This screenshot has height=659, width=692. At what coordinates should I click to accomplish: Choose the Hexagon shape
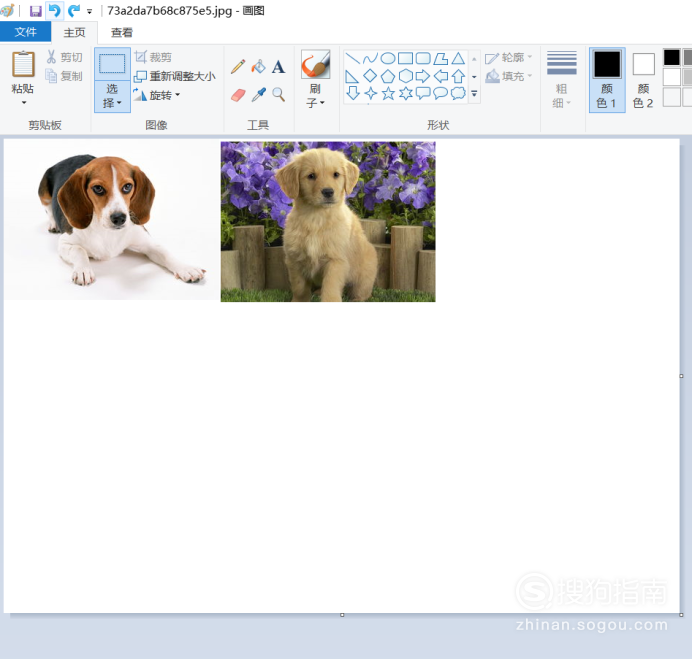pos(405,76)
